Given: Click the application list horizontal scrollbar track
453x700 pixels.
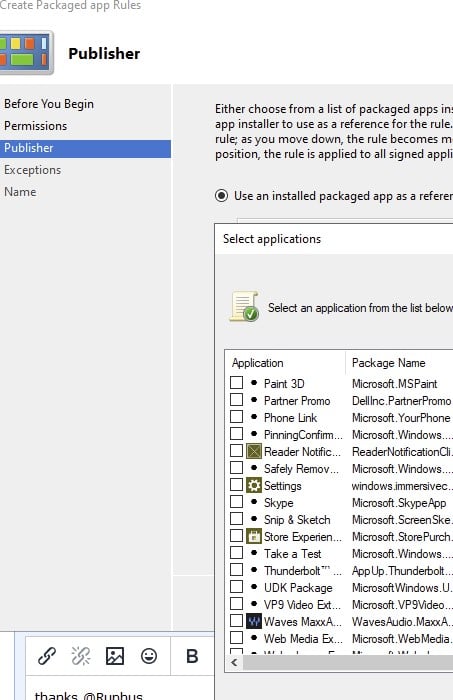Looking at the screenshot, I should [348, 662].
